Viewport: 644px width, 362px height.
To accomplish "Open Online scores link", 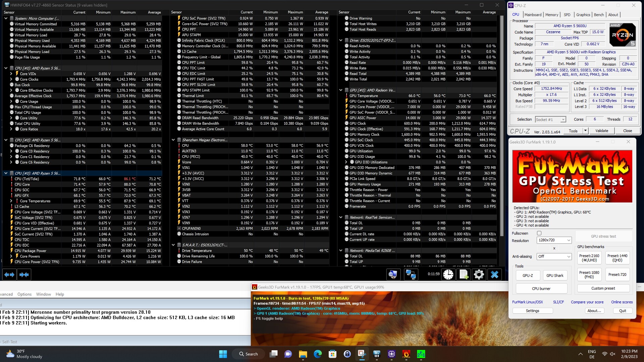I will coord(622,302).
